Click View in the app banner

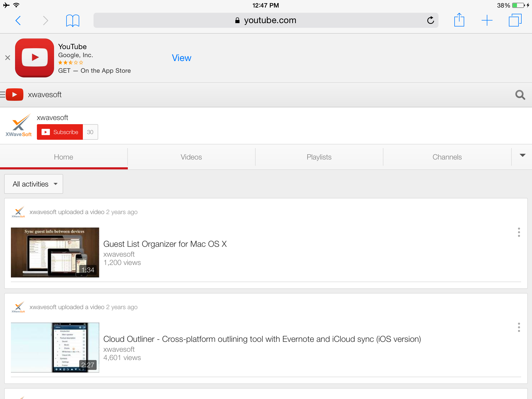(182, 58)
